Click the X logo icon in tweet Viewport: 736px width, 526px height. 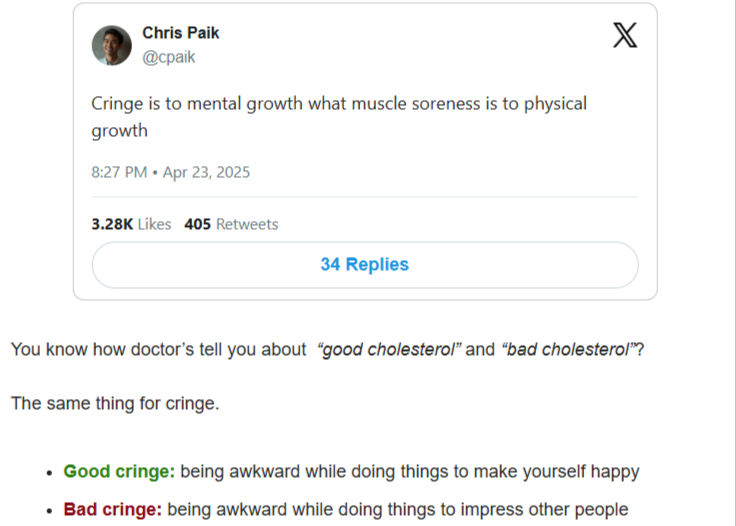pos(625,35)
